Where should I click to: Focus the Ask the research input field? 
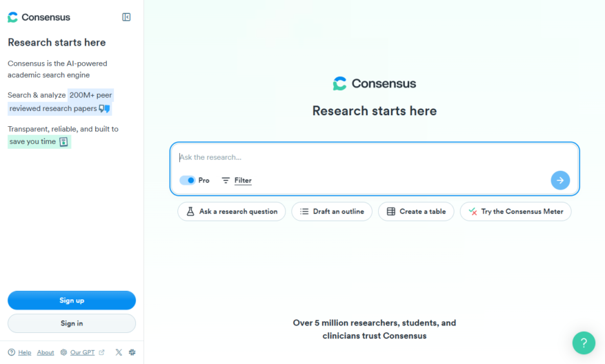tap(375, 157)
